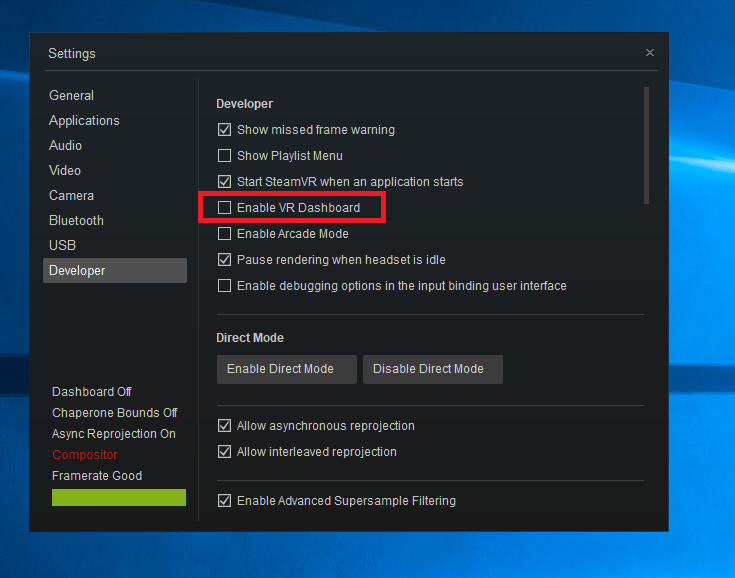Viewport: 735px width, 578px height.
Task: Select the USB settings section
Action: coord(62,246)
